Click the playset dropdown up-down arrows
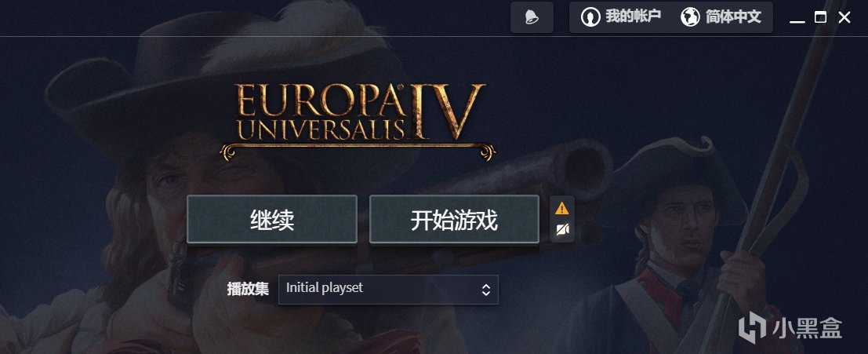The image size is (868, 354). coord(485,290)
